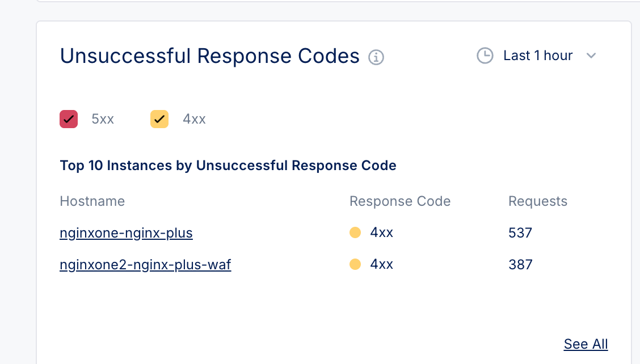
Task: Click the Hostname column header
Action: pyautogui.click(x=92, y=201)
